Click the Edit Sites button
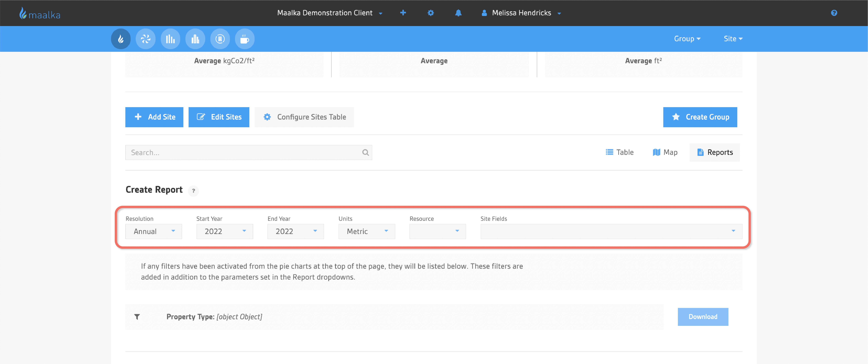The height and width of the screenshot is (364, 868). (x=219, y=117)
